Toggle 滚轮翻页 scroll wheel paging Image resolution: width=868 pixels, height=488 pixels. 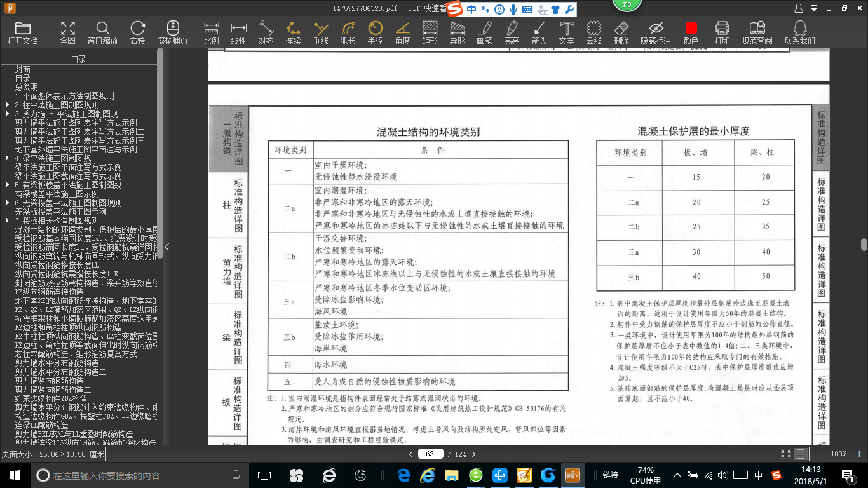coord(173,32)
